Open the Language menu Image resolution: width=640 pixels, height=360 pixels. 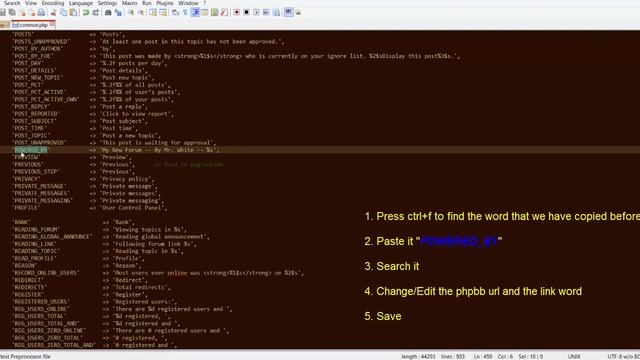click(x=81, y=3)
